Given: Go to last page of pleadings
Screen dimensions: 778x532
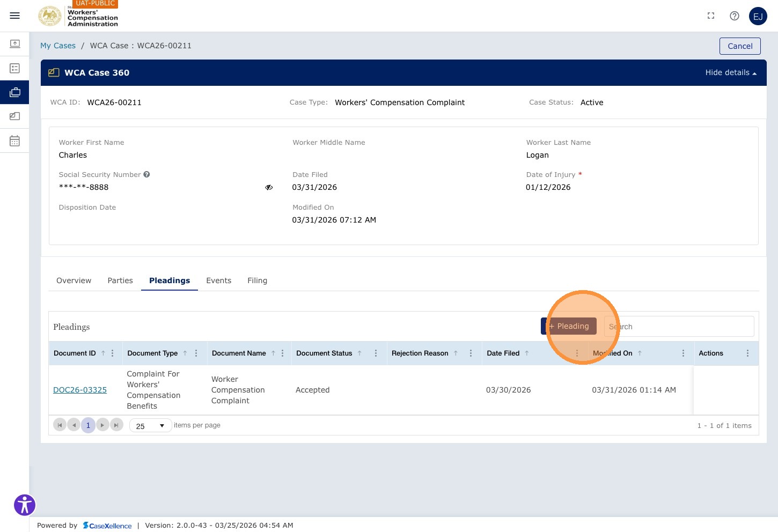Looking at the screenshot, I should tap(116, 425).
